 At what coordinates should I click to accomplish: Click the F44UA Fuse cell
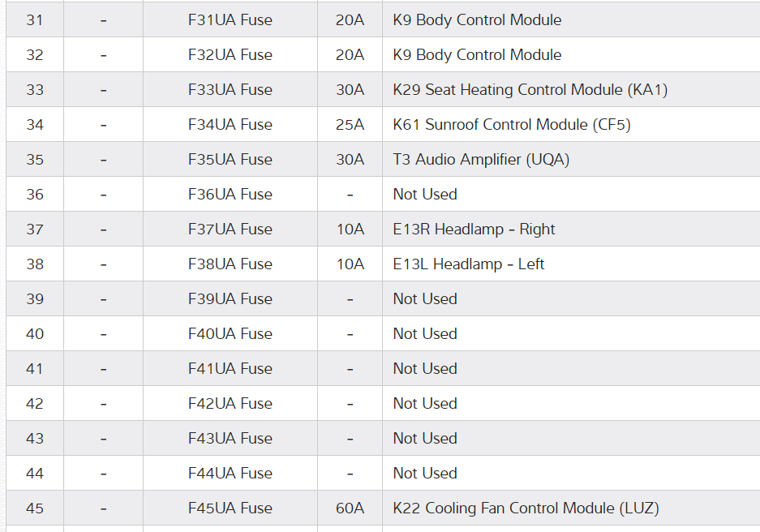(230, 474)
